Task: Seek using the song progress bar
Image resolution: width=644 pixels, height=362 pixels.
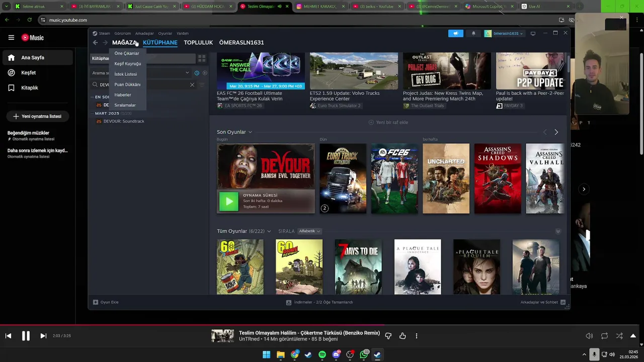Action: point(322,325)
